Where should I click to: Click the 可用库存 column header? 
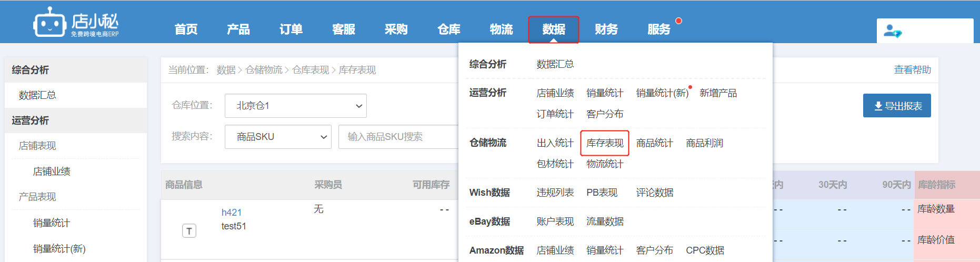(x=431, y=185)
